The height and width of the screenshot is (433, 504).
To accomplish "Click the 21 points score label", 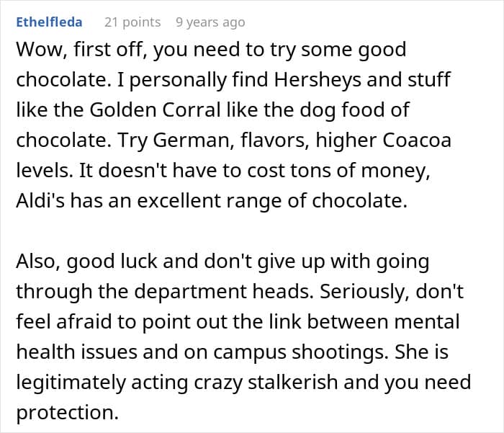I will click(x=131, y=22).
